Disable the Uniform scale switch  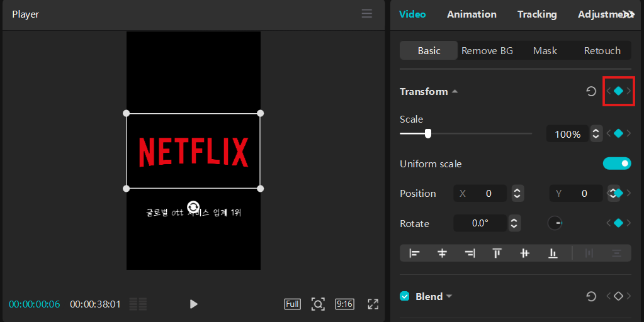pos(617,164)
